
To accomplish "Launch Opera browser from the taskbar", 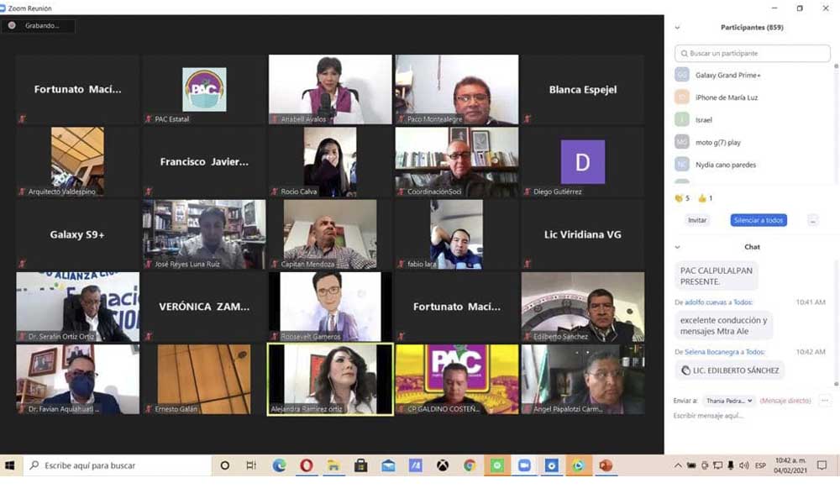I will click(x=307, y=465).
